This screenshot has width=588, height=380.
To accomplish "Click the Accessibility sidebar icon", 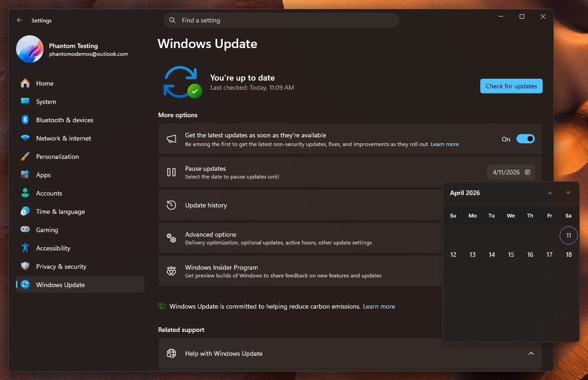I will (25, 248).
